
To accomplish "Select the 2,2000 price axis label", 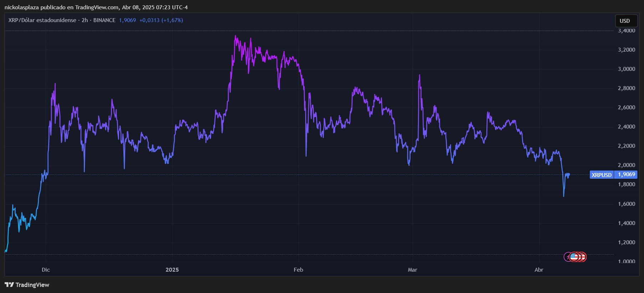I will [x=627, y=146].
